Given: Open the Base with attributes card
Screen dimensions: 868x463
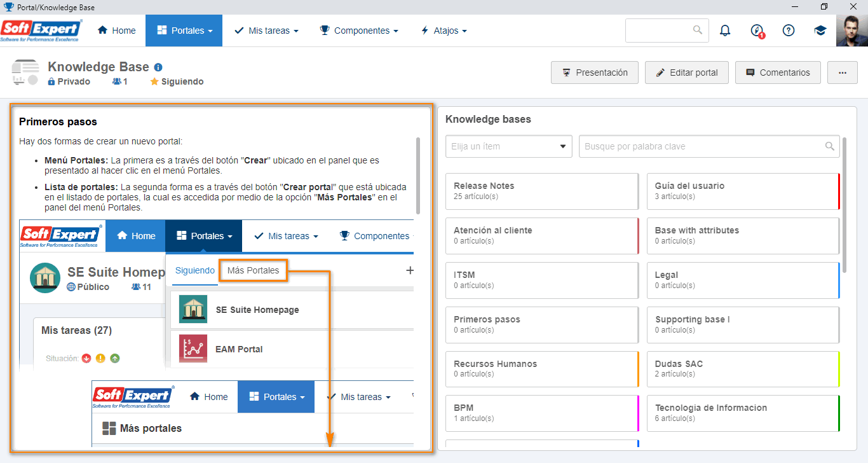Looking at the screenshot, I should [x=743, y=235].
